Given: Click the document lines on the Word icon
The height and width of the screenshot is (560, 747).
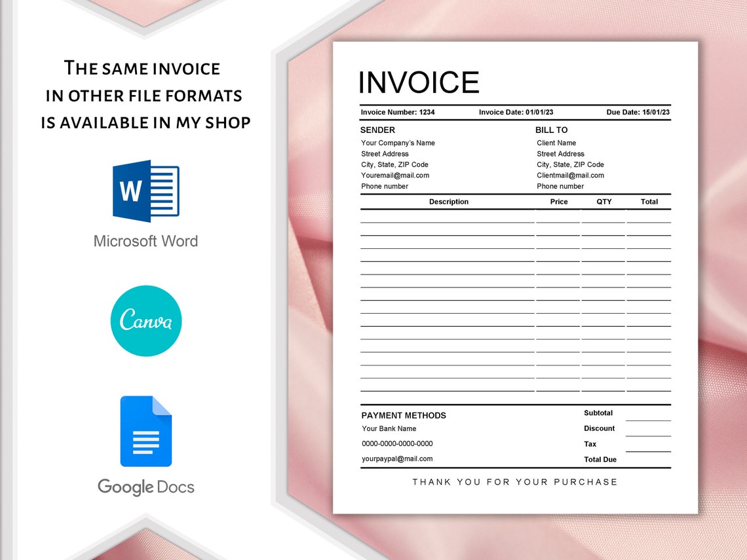Looking at the screenshot, I should (x=163, y=191).
